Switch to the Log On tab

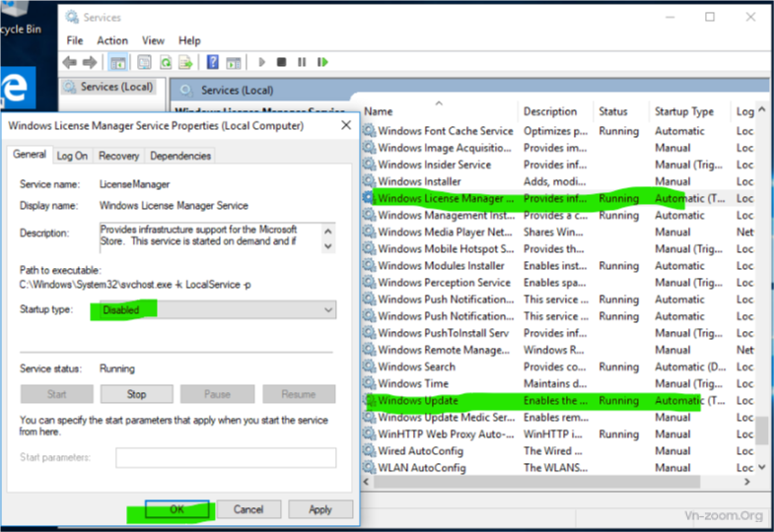pyautogui.click(x=71, y=156)
